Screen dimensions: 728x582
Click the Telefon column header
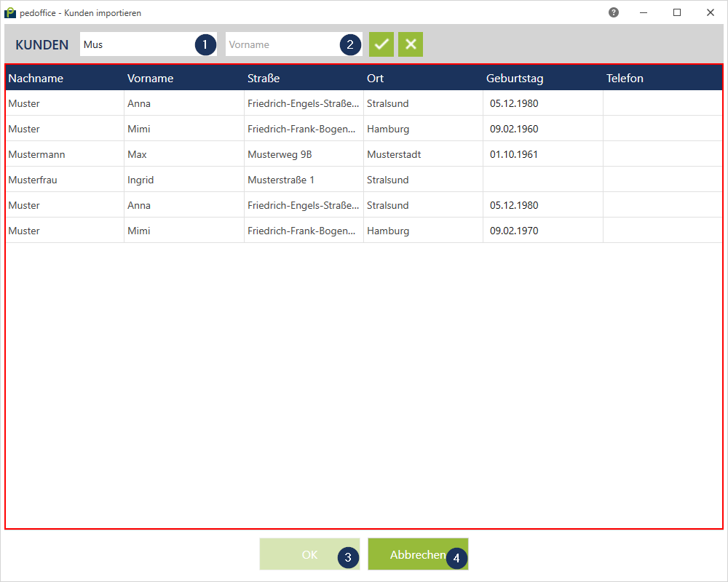click(x=625, y=79)
